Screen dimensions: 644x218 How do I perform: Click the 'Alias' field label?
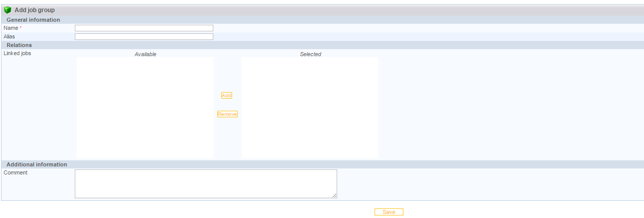[10, 36]
